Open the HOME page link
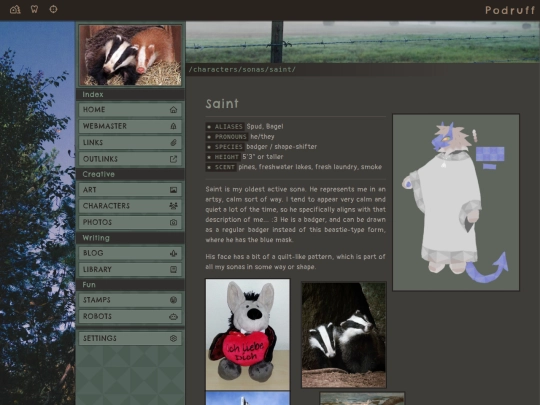This screenshot has width=540, height=405. pyautogui.click(x=130, y=110)
